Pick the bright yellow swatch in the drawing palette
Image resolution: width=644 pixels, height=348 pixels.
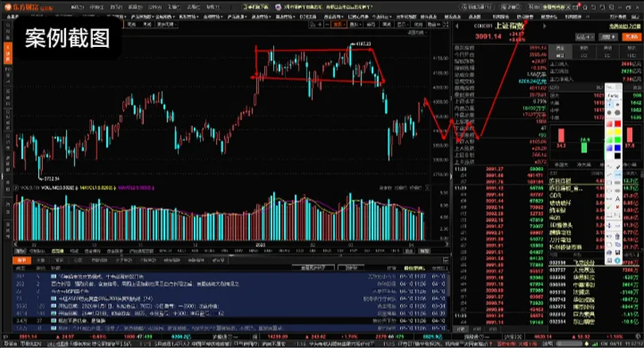click(618, 131)
